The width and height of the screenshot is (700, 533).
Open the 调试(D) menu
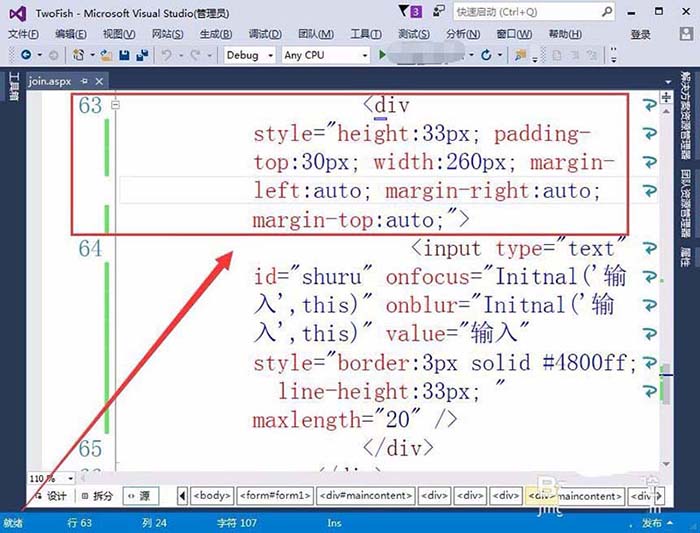tap(265, 34)
